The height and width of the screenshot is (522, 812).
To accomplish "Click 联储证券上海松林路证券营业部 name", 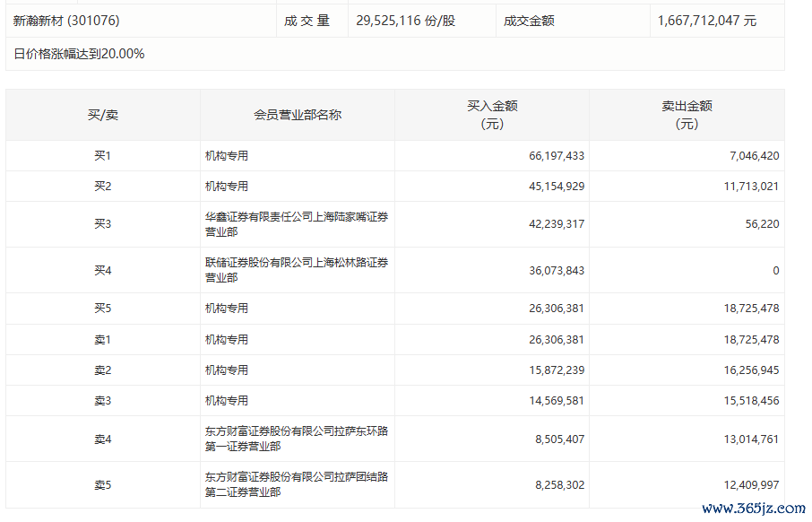I will pyautogui.click(x=297, y=270).
